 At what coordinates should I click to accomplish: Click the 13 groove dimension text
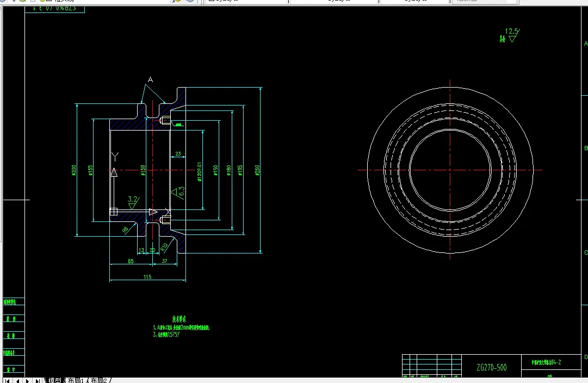click(141, 250)
